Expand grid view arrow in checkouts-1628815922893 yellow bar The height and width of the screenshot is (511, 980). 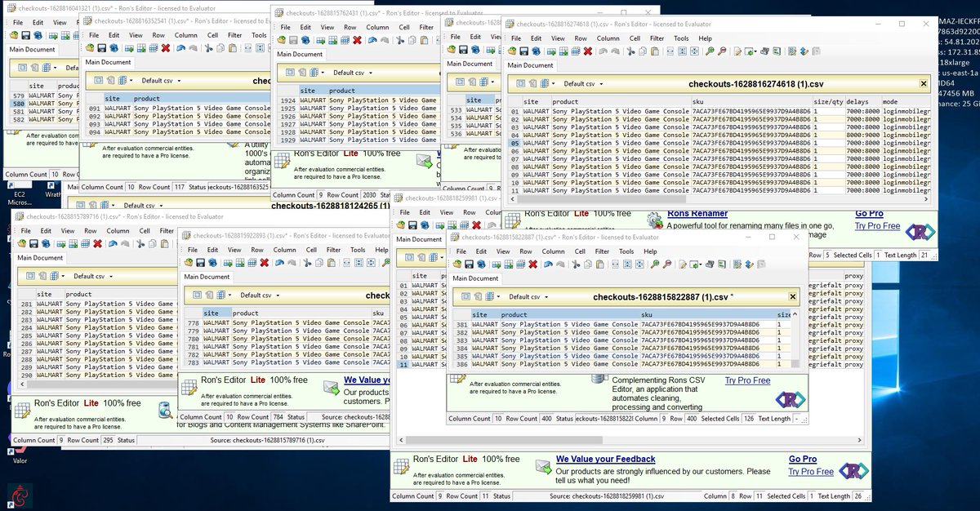(229, 295)
